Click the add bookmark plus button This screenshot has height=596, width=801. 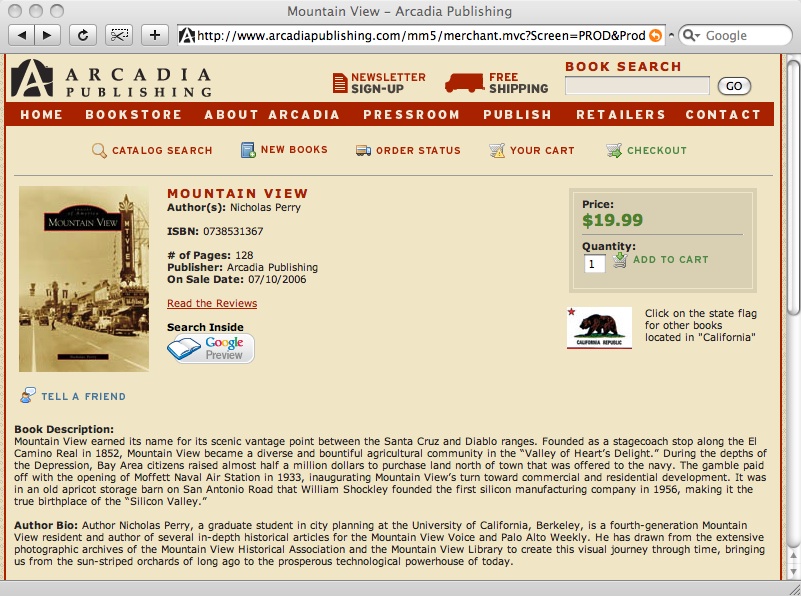[154, 35]
